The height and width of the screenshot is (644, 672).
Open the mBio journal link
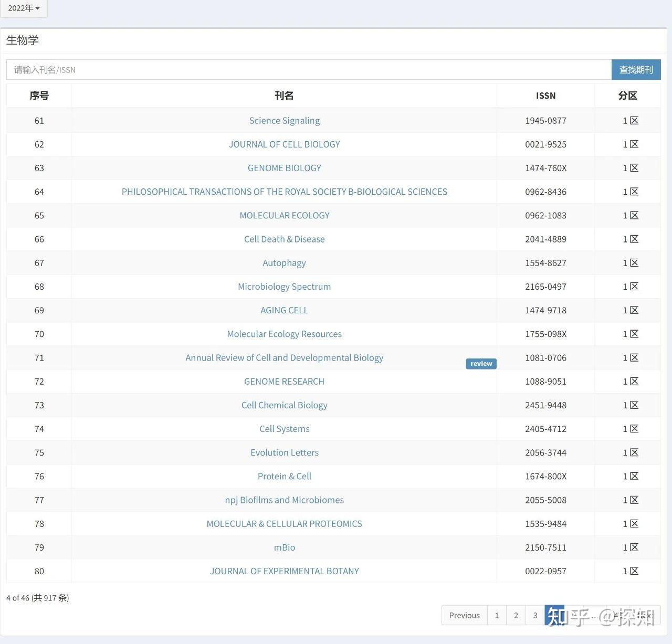[x=285, y=547]
